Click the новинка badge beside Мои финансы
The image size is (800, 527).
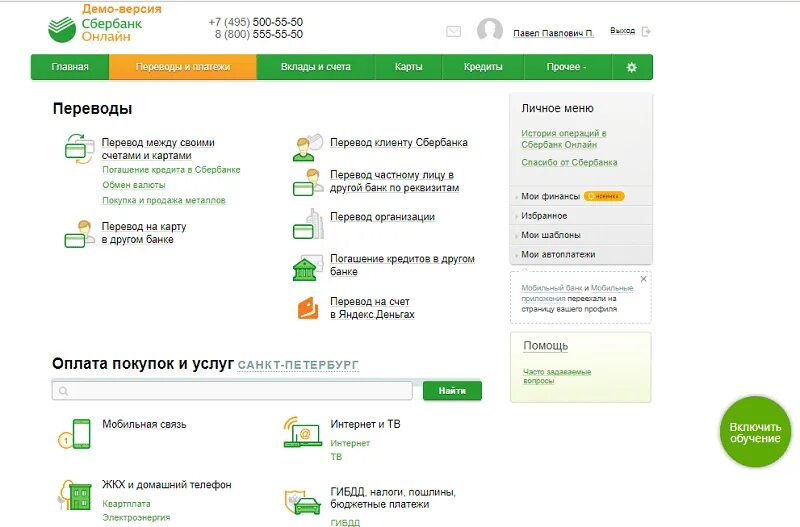click(604, 196)
